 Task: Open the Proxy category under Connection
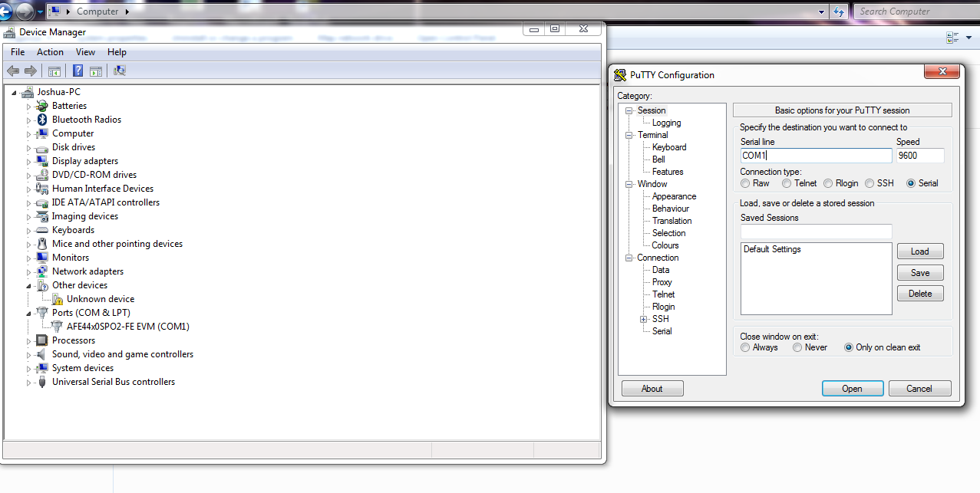click(x=662, y=282)
